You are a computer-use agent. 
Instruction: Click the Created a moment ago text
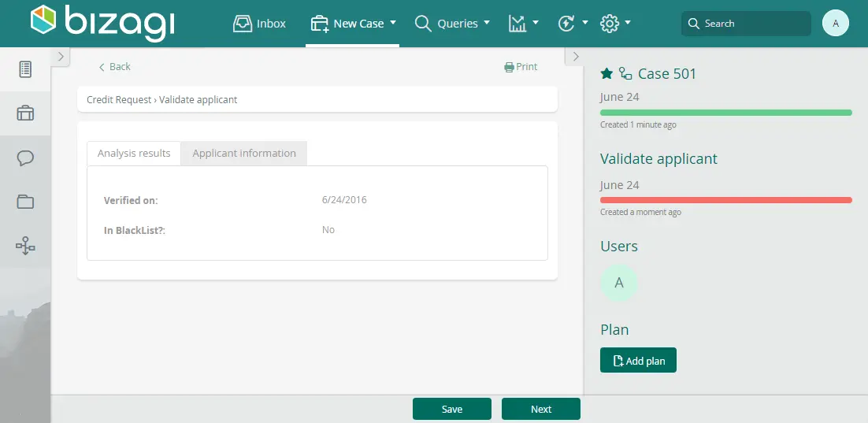[x=640, y=212]
